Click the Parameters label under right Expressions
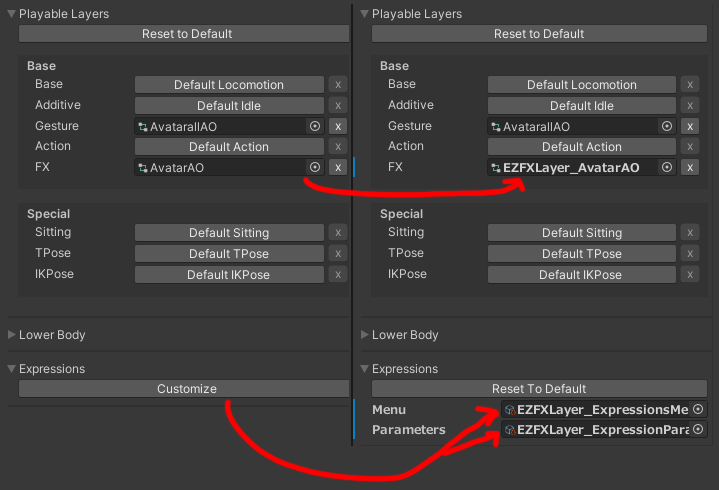Viewport: 719px width, 490px height. click(x=409, y=429)
